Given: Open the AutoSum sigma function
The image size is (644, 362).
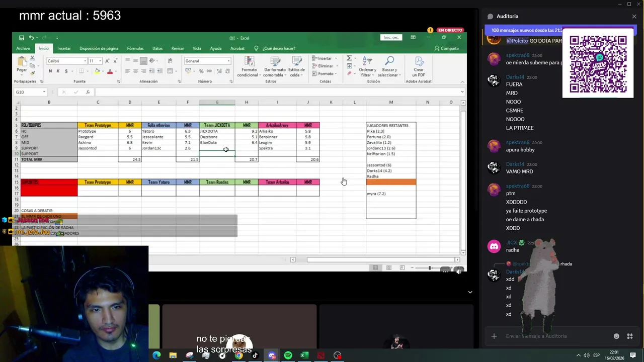Looking at the screenshot, I should point(349,58).
